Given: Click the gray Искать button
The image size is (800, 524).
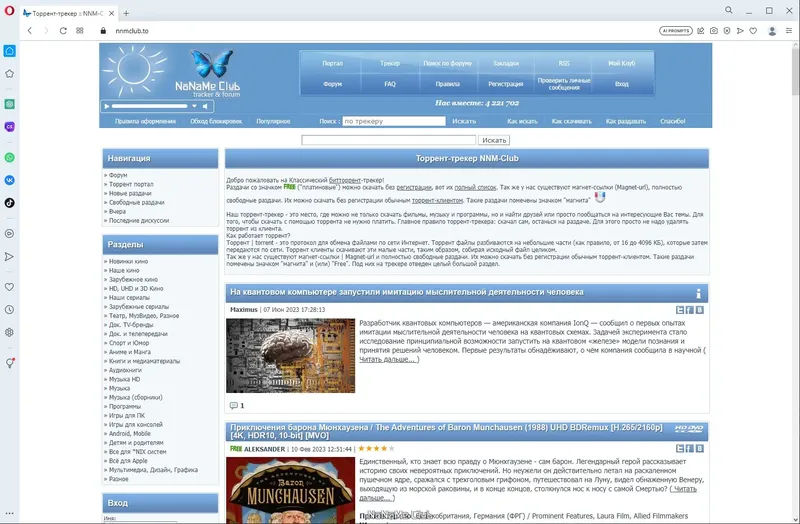Looking at the screenshot, I should coord(494,140).
